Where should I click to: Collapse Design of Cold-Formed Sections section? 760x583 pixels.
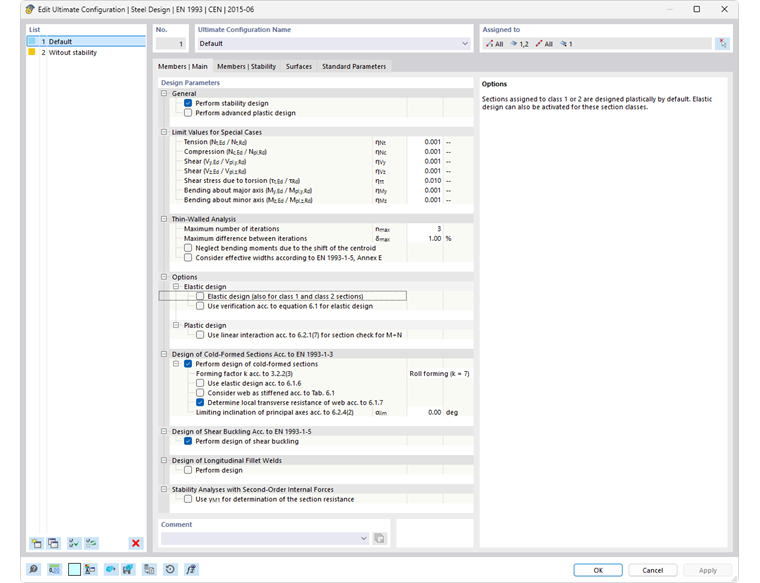[x=164, y=354]
